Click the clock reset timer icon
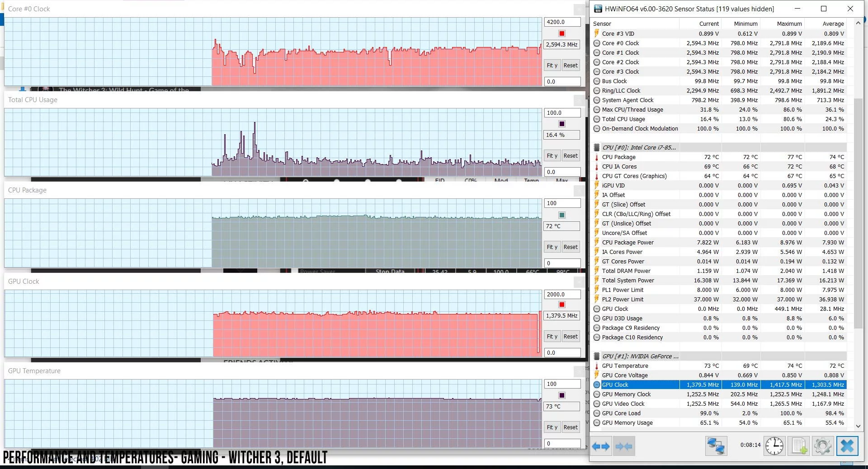This screenshot has height=469, width=868. point(774,446)
